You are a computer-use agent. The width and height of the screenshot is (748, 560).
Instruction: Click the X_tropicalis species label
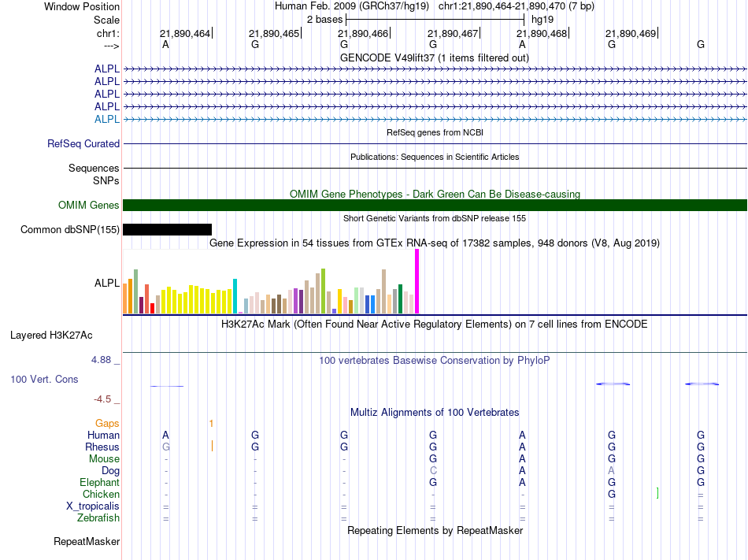(x=93, y=506)
